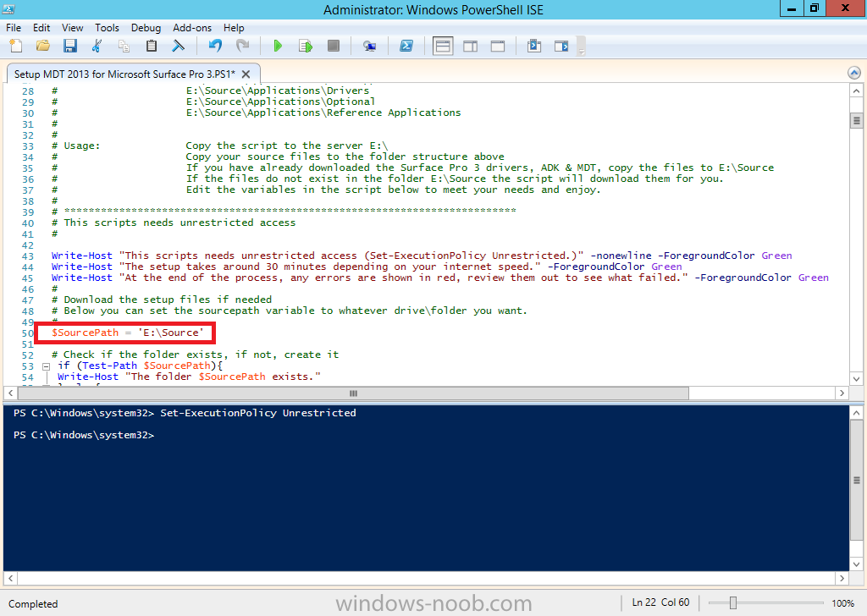
Task: Click script pane scroll up arrow
Action: (x=857, y=91)
